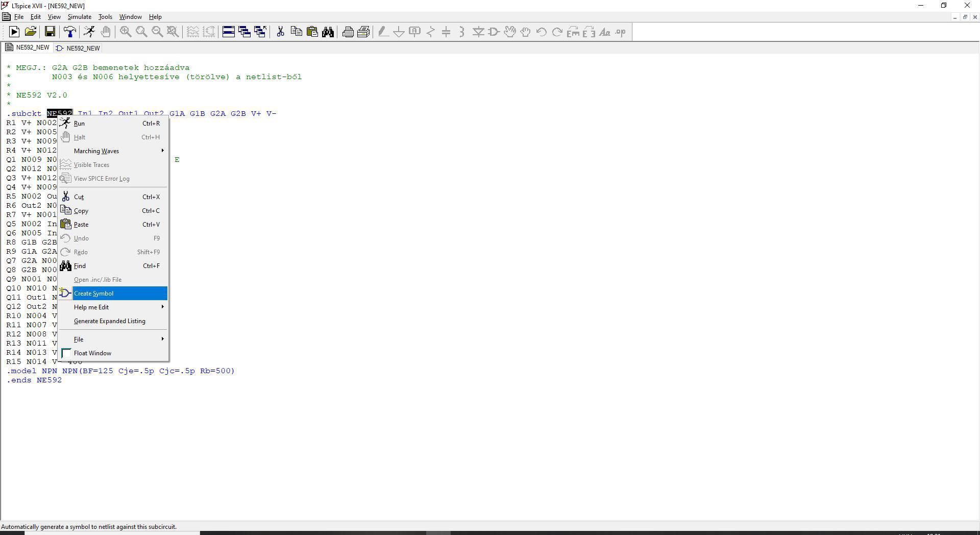Open the Window menu

click(x=130, y=17)
